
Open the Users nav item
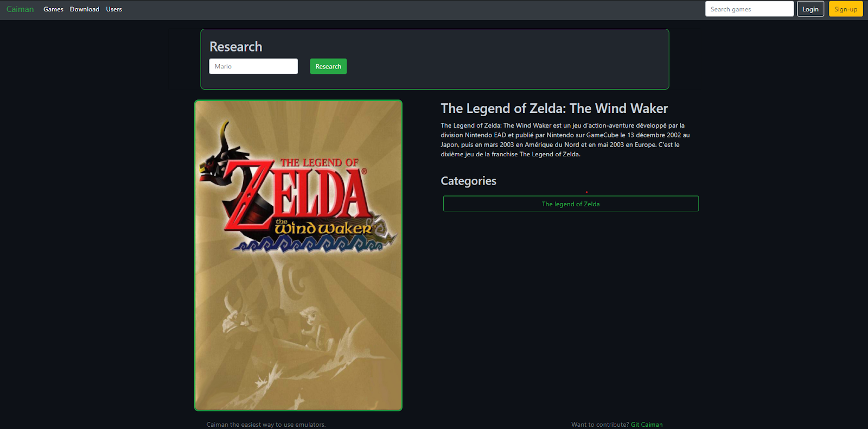114,9
